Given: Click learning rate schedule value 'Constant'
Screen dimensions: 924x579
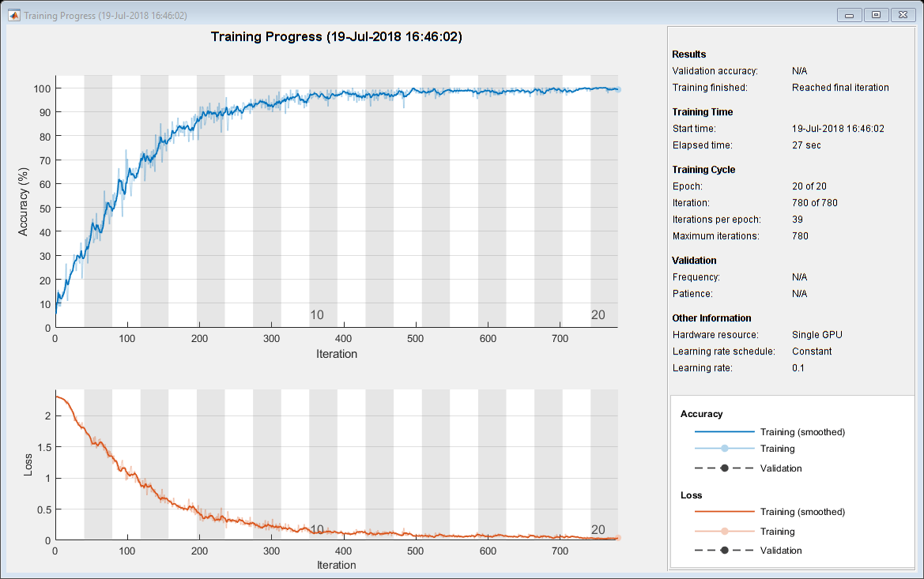Looking at the screenshot, I should 812,352.
